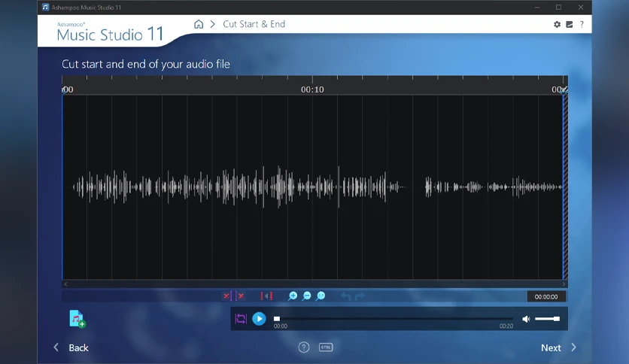Zoom in on the waveform
Screen dimensions: 629x364
coord(293,296)
